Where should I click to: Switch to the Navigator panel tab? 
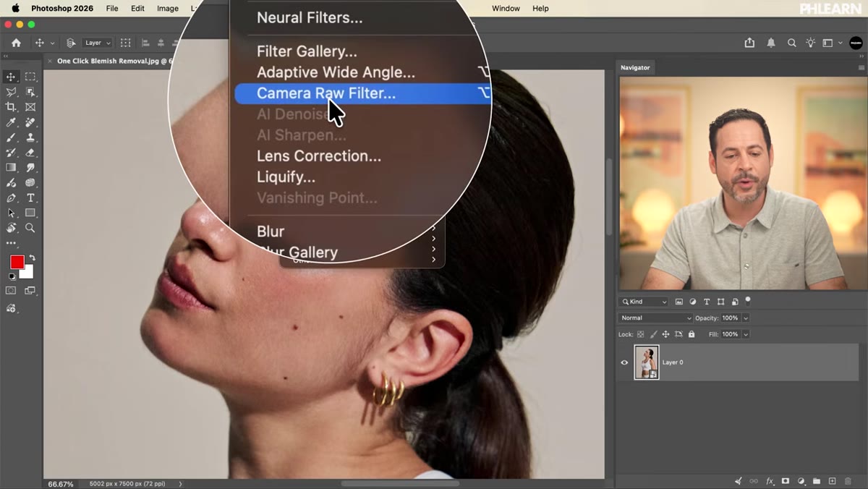[x=635, y=67]
